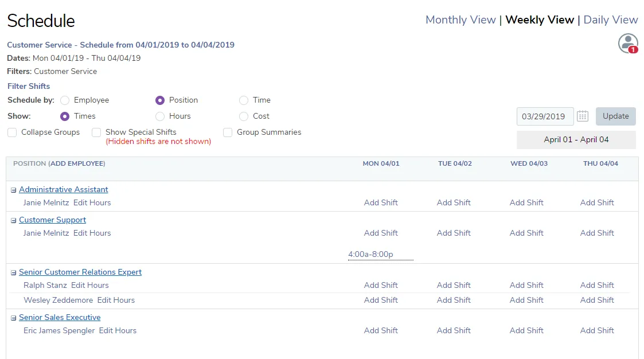Add Shift for Eric James Spengler on WED 04/03
644x359 pixels.
click(526, 331)
